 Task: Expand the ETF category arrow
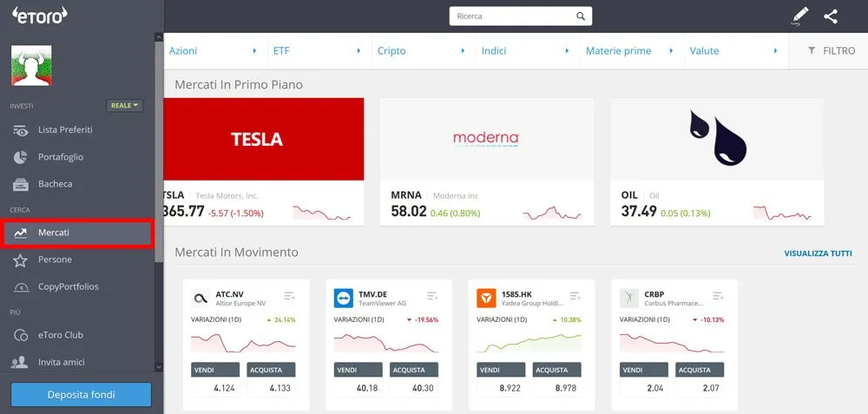(358, 51)
